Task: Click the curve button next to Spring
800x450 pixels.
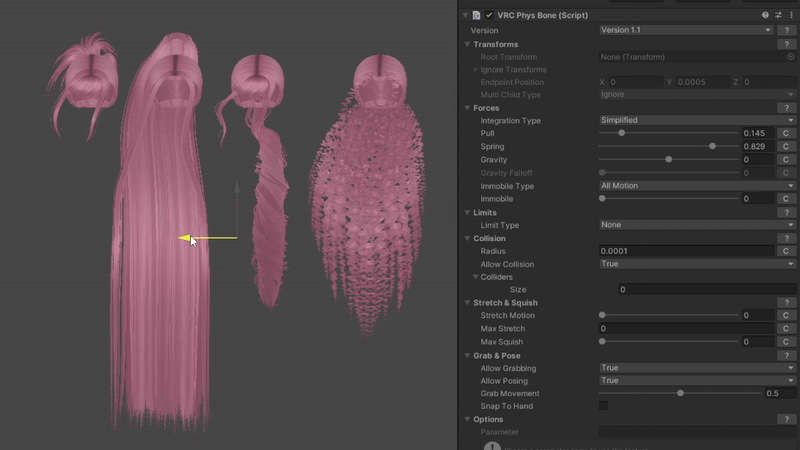Action: 786,147
